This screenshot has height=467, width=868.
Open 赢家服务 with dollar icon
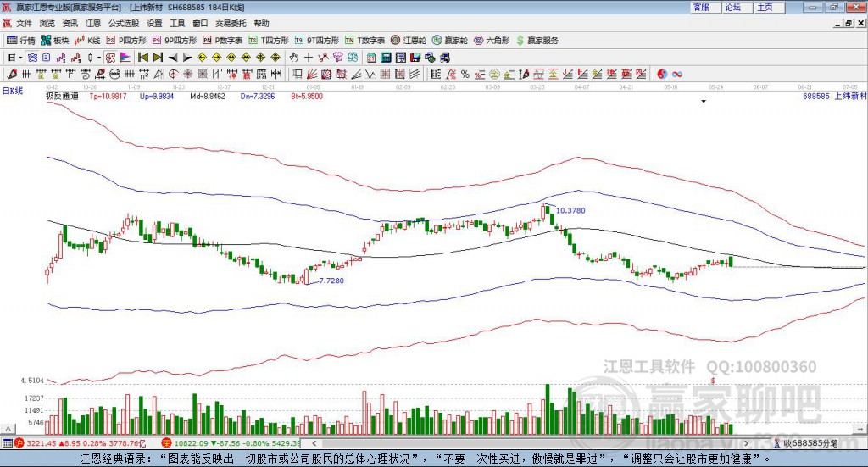pos(537,41)
